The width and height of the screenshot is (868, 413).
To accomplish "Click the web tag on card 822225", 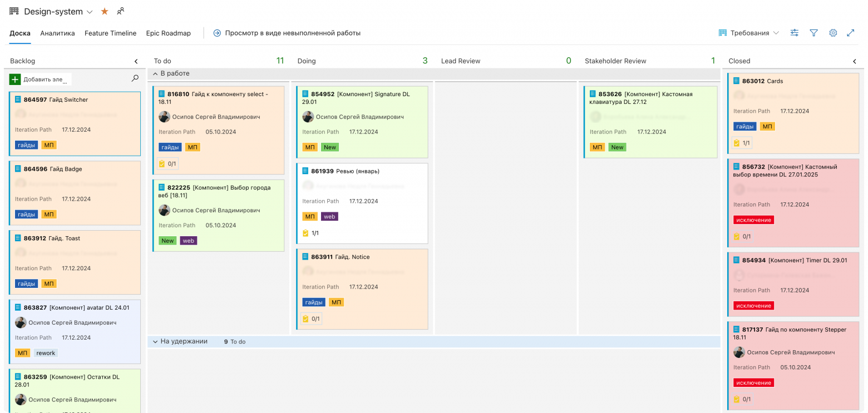I will (x=189, y=241).
